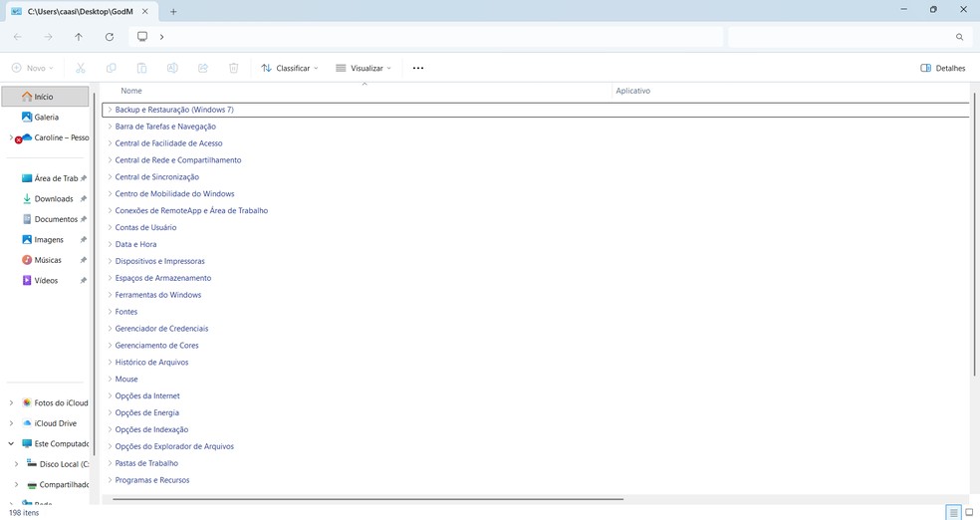The width and height of the screenshot is (980, 520).
Task: Select Espaços de Armazenamento group
Action: 163,278
